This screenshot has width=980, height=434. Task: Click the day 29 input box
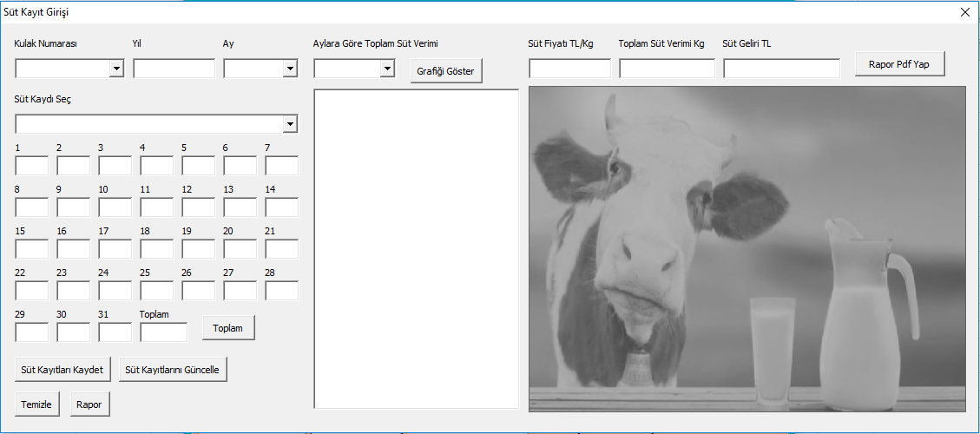[x=32, y=332]
